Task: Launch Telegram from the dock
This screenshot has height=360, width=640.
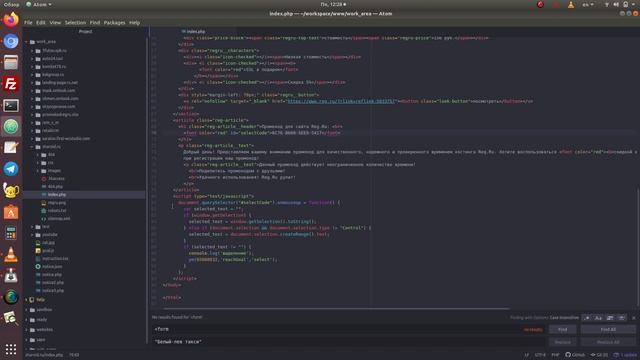Action: tap(11, 169)
